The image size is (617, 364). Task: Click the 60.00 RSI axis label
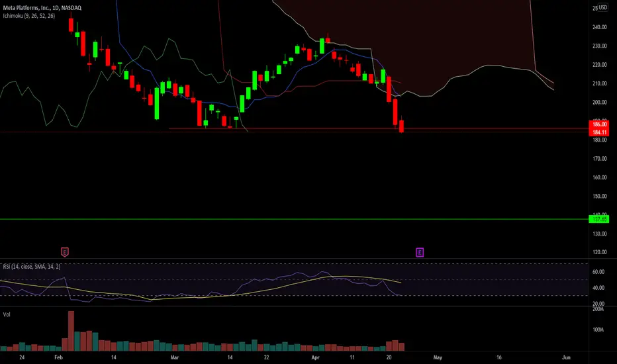click(x=598, y=272)
